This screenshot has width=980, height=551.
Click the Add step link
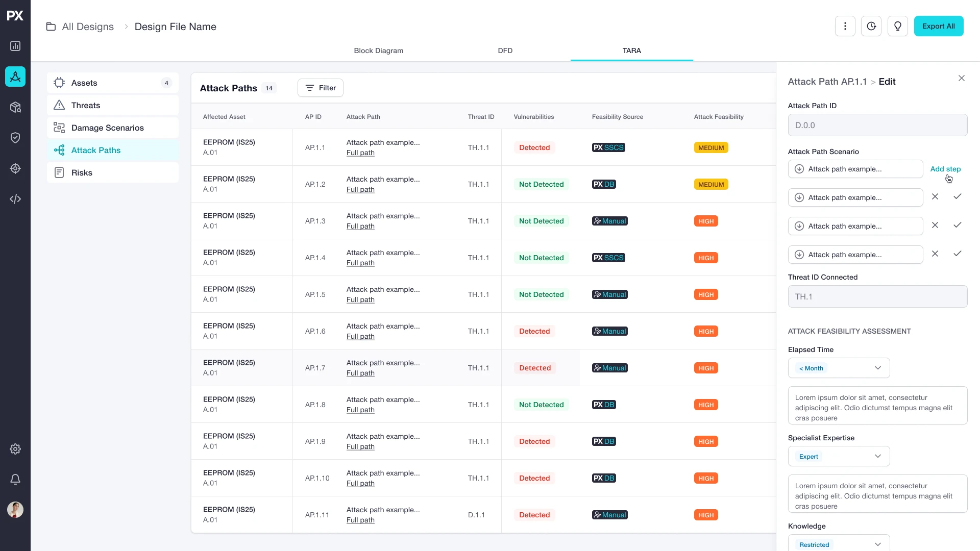click(x=945, y=169)
